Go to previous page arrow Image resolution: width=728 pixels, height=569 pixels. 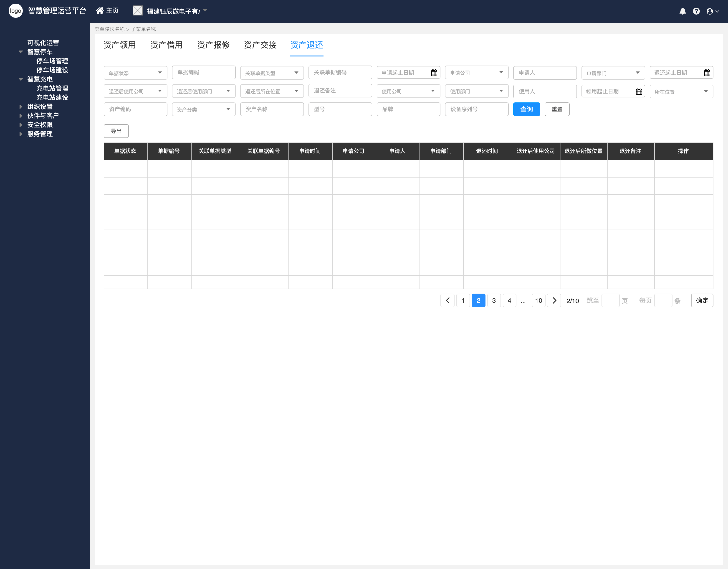pos(447,300)
